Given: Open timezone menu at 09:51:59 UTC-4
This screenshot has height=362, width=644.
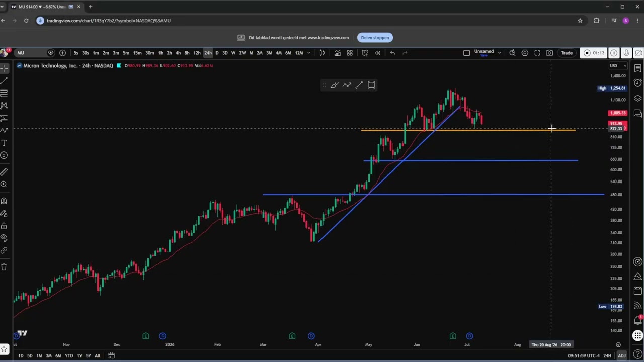Looking at the screenshot, I should click(584, 356).
